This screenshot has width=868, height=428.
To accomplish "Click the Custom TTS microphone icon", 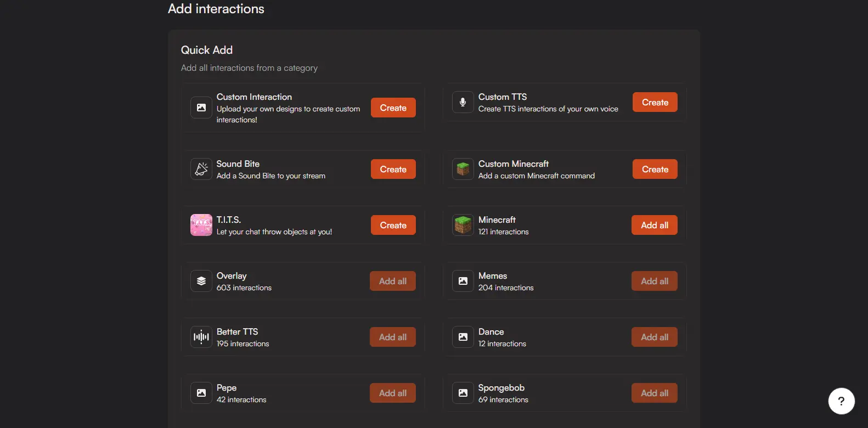I will coord(463,102).
